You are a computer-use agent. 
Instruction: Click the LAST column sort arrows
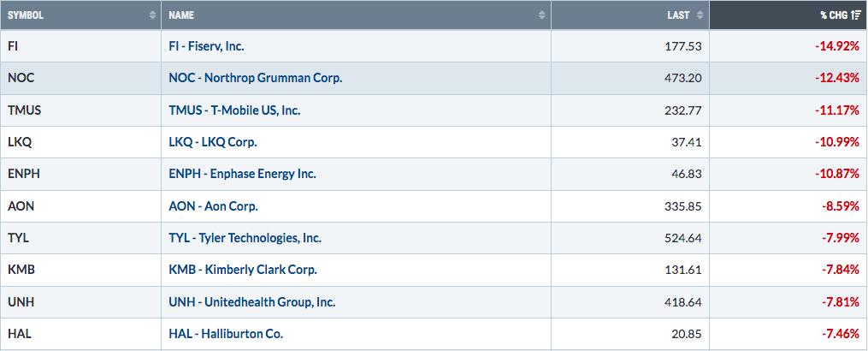(700, 15)
